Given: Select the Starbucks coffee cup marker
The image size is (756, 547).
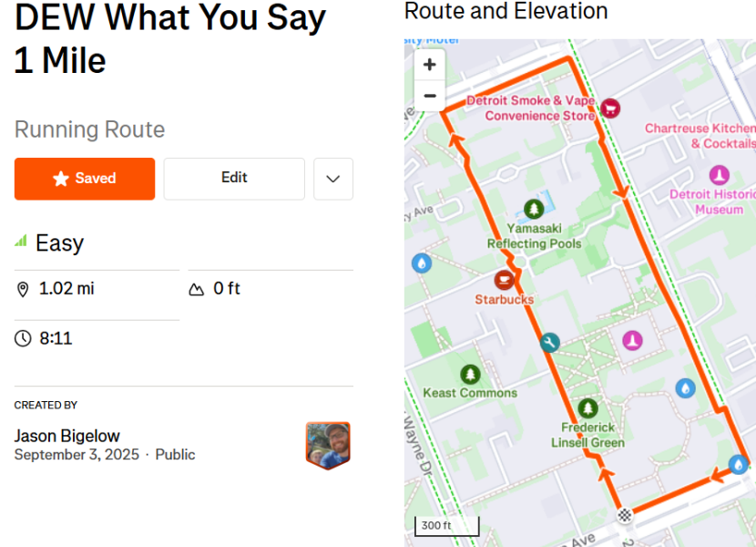Looking at the screenshot, I should pyautogui.click(x=505, y=280).
